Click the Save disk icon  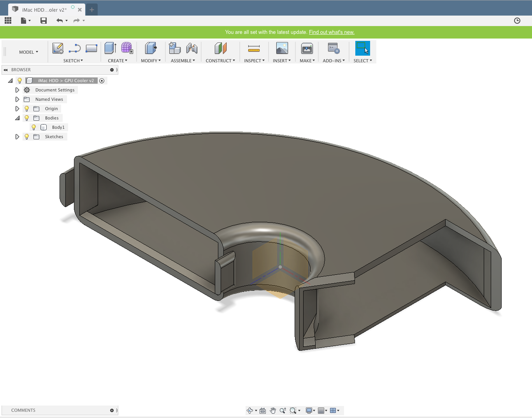point(44,21)
